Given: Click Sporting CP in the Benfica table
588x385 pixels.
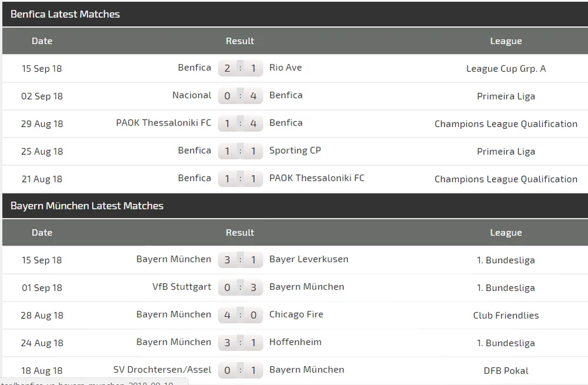Looking at the screenshot, I should click(295, 150).
